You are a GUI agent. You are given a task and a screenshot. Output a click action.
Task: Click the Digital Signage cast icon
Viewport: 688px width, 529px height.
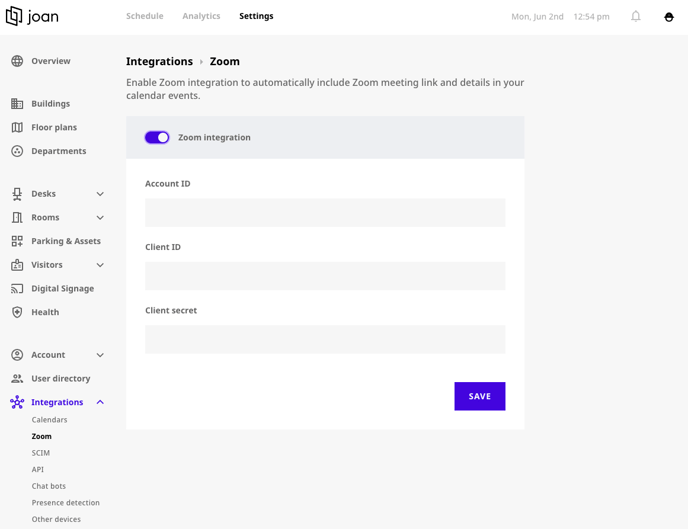pyautogui.click(x=17, y=289)
